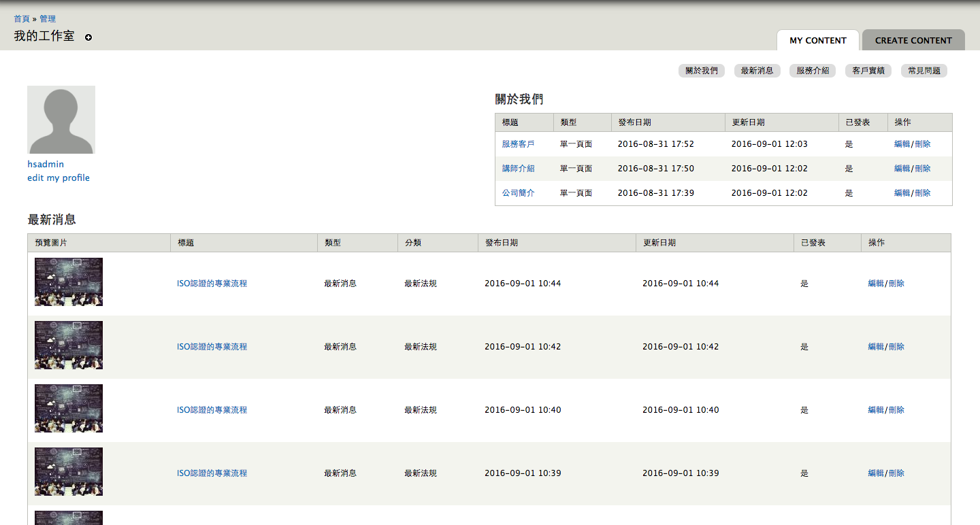Click 刪除 for the 公司簡介 row
Image resolution: width=980 pixels, height=525 pixels.
click(923, 193)
